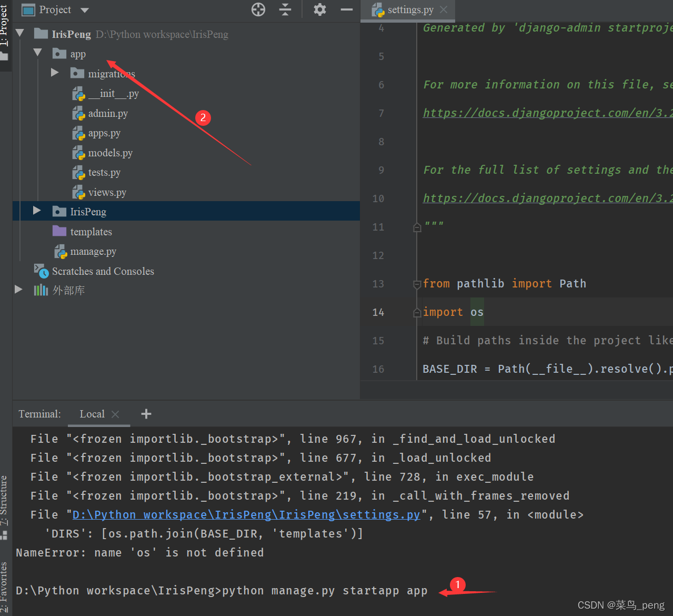Open the Favorites tool window tab
Screen dimensions: 673x616
(4, 587)
